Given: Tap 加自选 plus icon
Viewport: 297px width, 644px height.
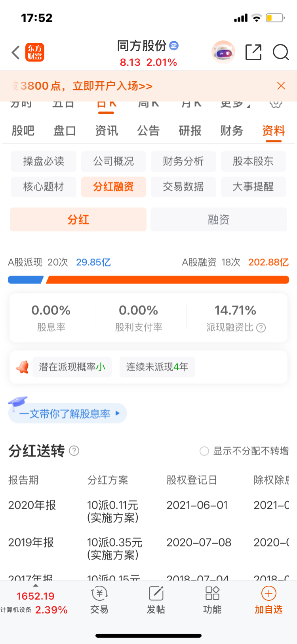Looking at the screenshot, I should coord(269,593).
